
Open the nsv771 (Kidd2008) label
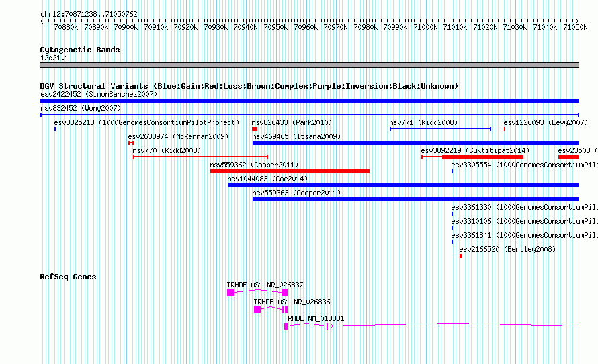click(423, 122)
